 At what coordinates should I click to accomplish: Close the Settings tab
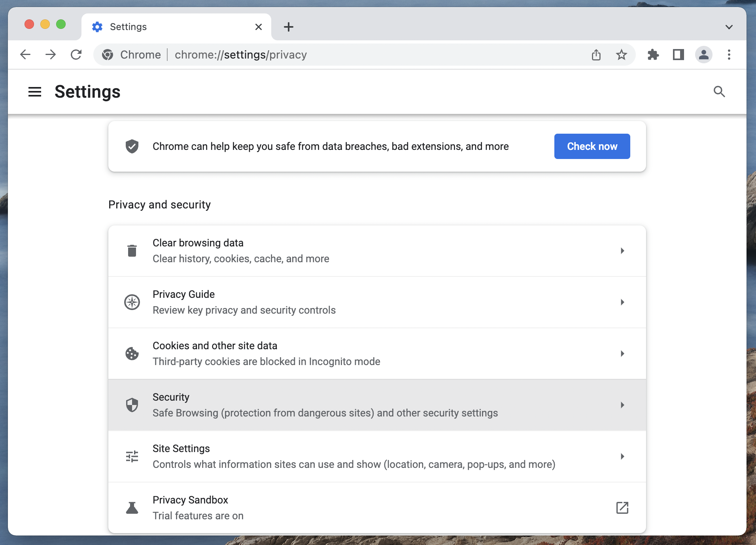click(259, 27)
